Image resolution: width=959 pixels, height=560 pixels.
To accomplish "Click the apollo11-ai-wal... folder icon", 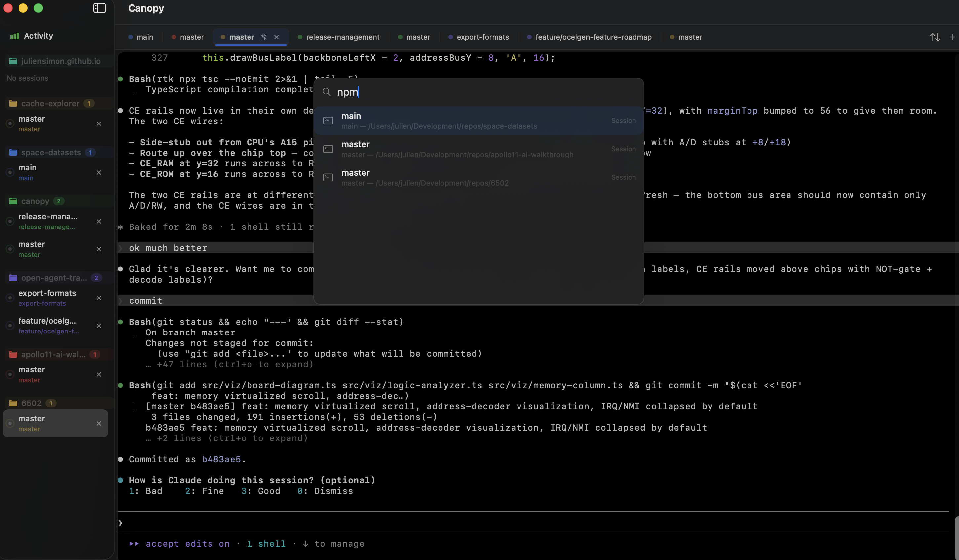I will (x=13, y=354).
